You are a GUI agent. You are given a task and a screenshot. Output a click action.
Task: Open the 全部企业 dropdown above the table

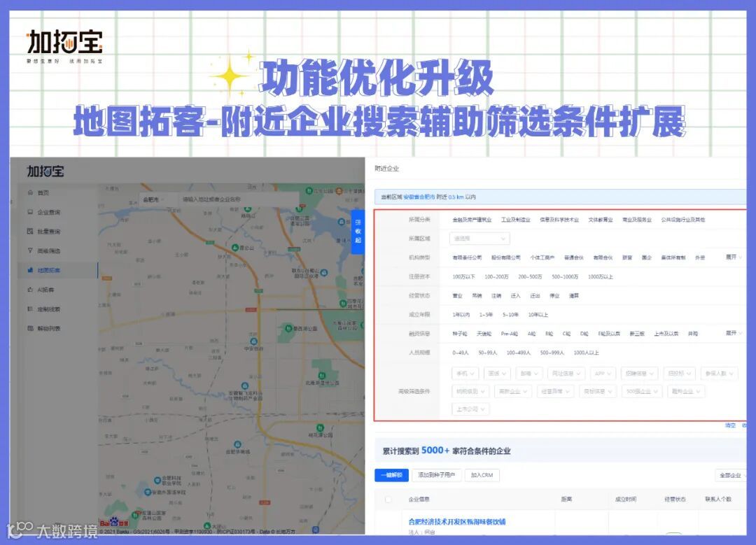coord(731,475)
